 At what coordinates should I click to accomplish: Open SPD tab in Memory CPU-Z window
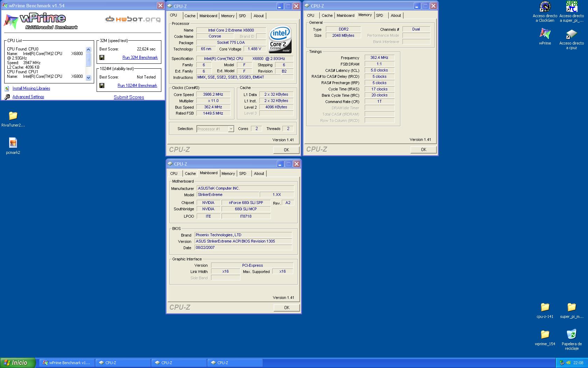(380, 15)
